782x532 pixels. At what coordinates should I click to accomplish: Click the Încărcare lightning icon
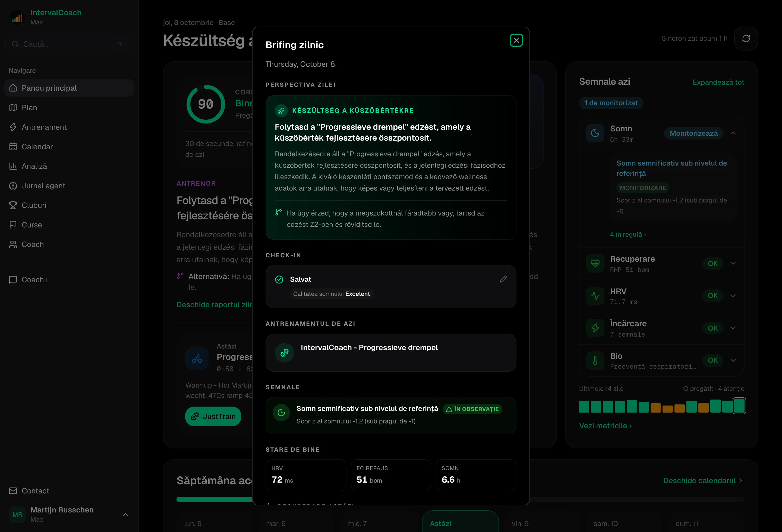[x=595, y=328]
